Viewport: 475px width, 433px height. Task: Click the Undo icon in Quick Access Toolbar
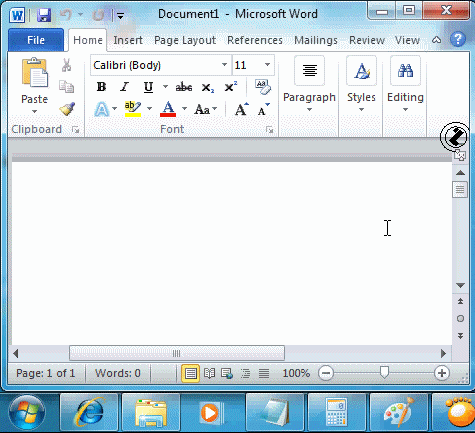coord(66,15)
